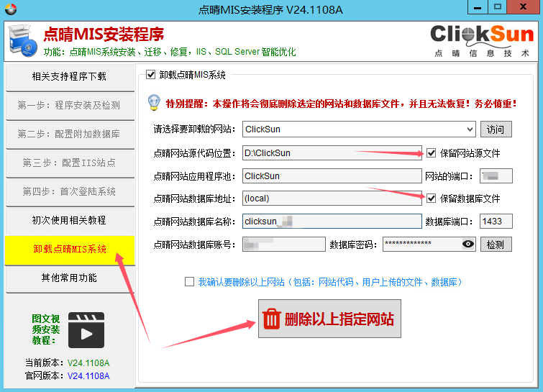Check the delete confirmation checkbox
Image resolution: width=543 pixels, height=392 pixels.
189,281
